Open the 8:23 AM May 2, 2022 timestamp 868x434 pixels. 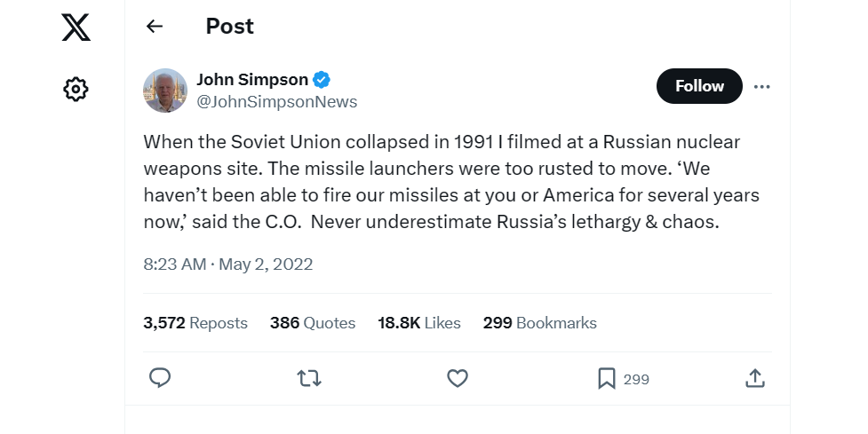pyautogui.click(x=228, y=264)
